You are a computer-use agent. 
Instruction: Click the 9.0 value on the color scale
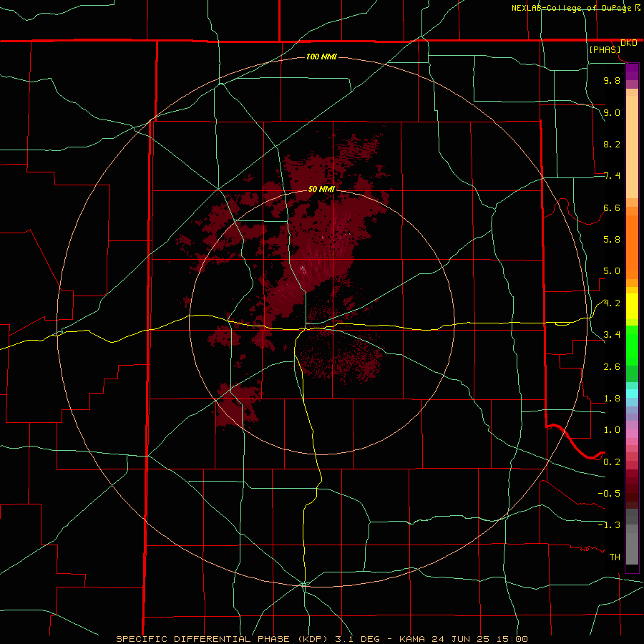pos(612,112)
